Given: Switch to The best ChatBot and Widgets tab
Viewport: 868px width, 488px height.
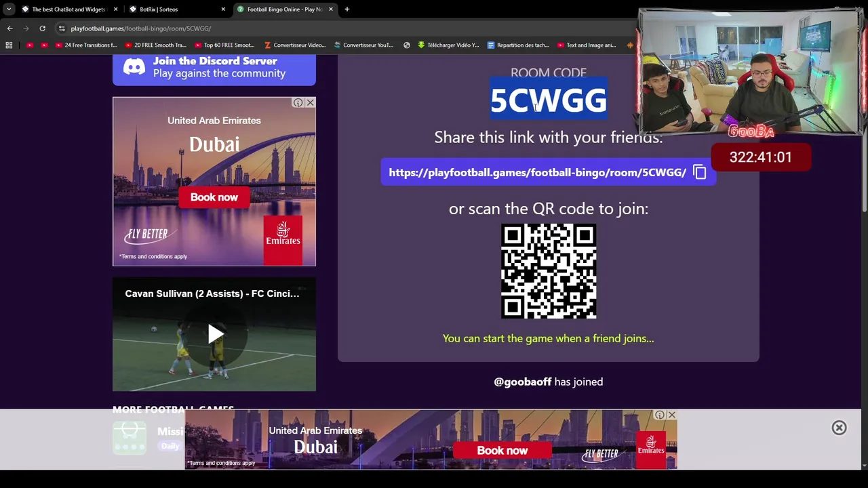Looking at the screenshot, I should click(68, 9).
